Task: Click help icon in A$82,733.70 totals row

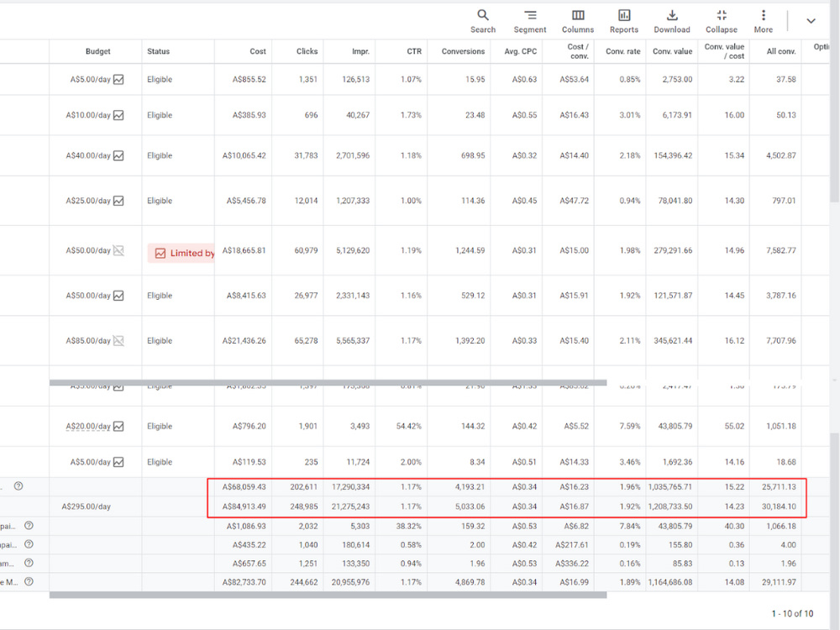Action: [29, 582]
